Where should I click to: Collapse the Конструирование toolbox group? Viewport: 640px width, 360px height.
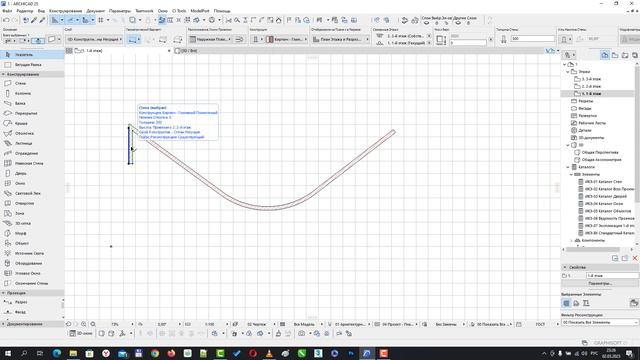[x=4, y=74]
